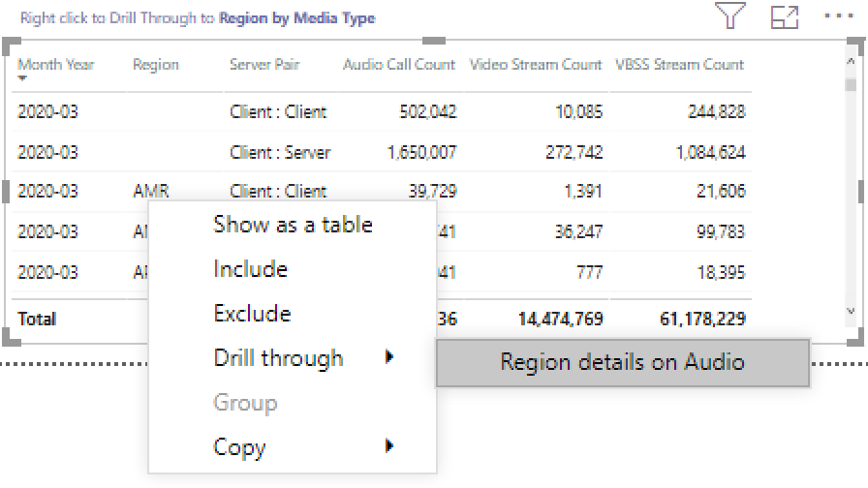
Task: Click the Audio Call Count column header
Action: coord(399,65)
